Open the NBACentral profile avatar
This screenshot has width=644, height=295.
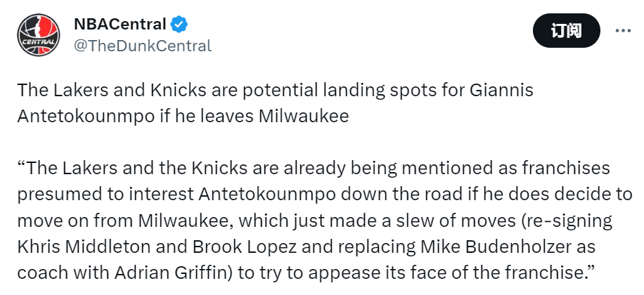click(38, 34)
